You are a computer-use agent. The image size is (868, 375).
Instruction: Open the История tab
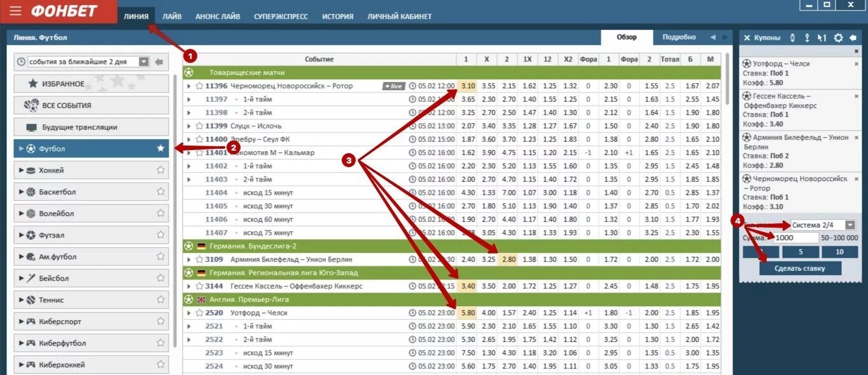(338, 16)
